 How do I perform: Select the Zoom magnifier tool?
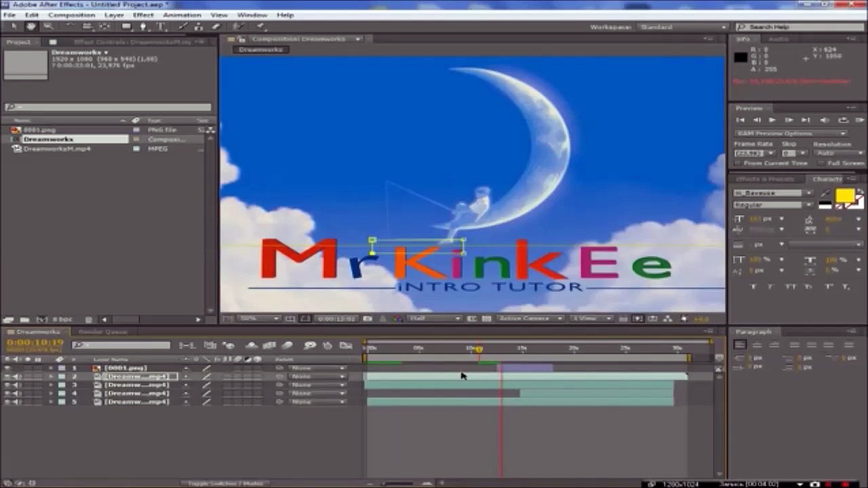click(x=48, y=26)
